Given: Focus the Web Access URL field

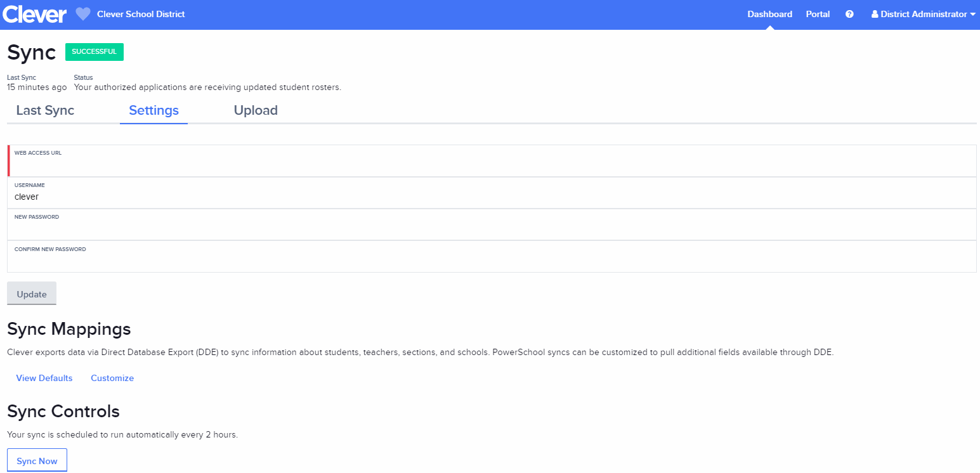Looking at the screenshot, I should pos(492,165).
